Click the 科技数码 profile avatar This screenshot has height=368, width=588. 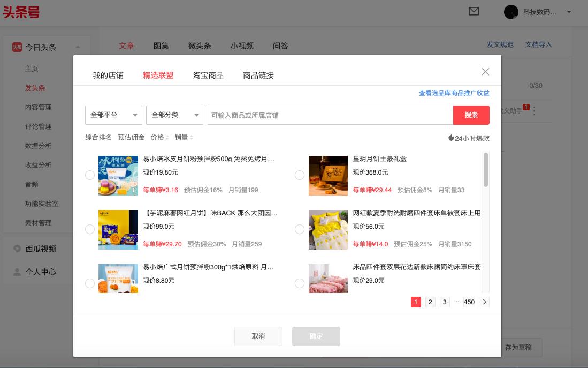pyautogui.click(x=511, y=12)
